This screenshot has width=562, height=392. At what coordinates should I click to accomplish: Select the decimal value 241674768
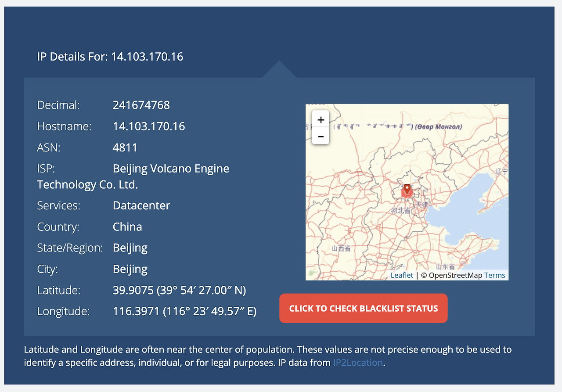pyautogui.click(x=141, y=105)
